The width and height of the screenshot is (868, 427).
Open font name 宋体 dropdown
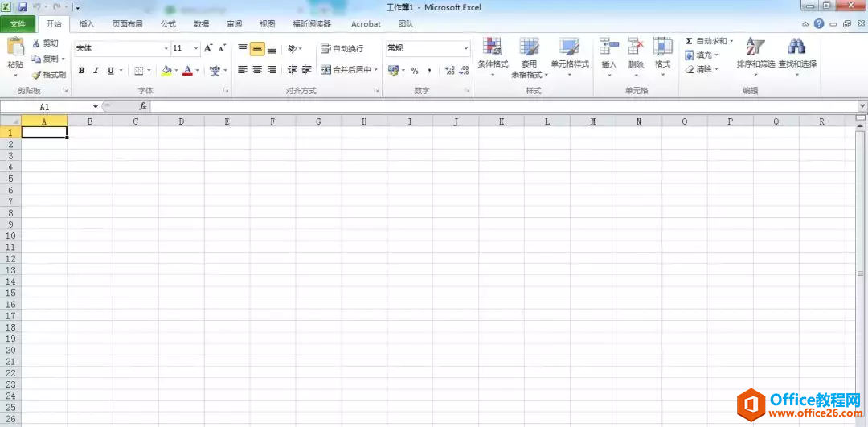[166, 49]
